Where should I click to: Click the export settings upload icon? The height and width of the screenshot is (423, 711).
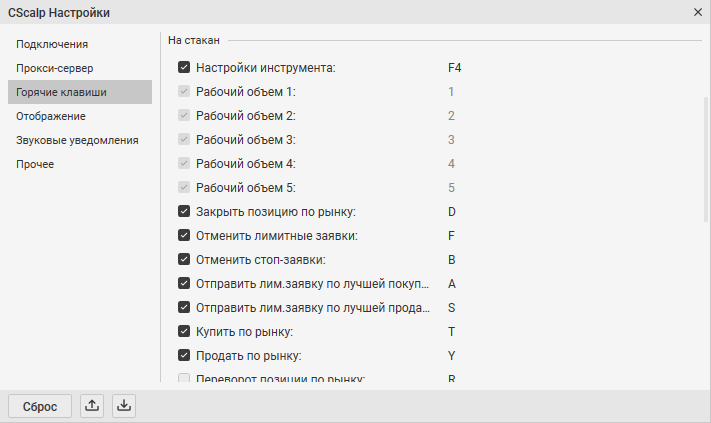point(93,406)
